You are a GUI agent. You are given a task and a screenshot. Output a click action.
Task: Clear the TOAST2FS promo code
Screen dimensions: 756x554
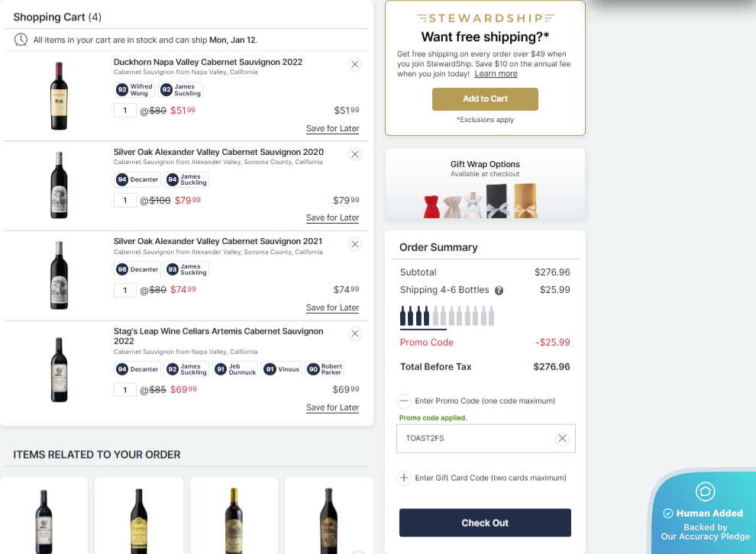563,439
